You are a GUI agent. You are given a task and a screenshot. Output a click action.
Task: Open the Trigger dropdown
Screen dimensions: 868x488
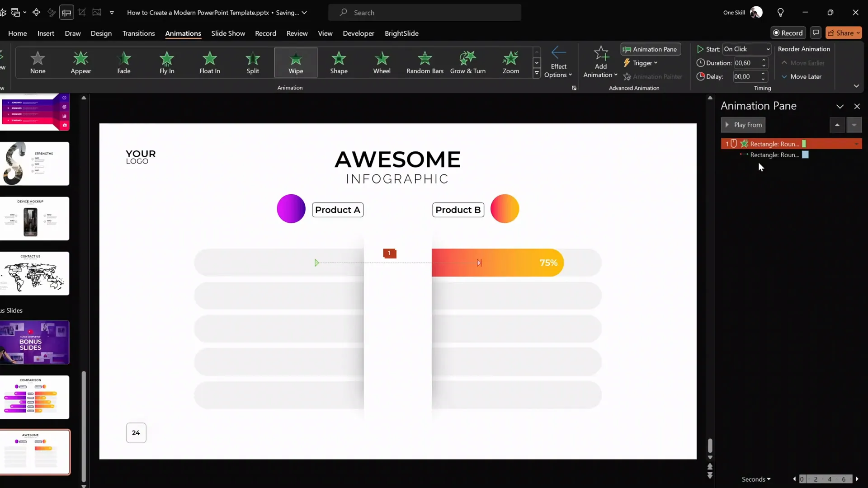click(x=641, y=63)
